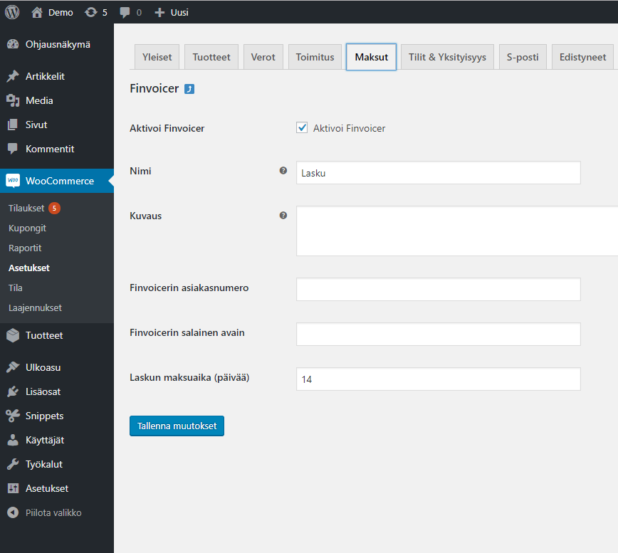The height and width of the screenshot is (553, 618).
Task: Click the orange 5 badge beside Tilaukset
Action: point(54,208)
